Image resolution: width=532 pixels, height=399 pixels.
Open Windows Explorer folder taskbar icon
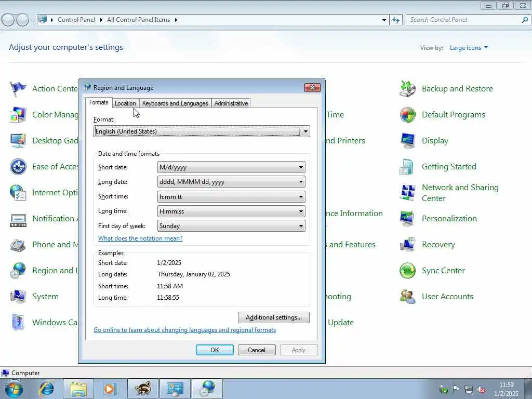(x=79, y=389)
